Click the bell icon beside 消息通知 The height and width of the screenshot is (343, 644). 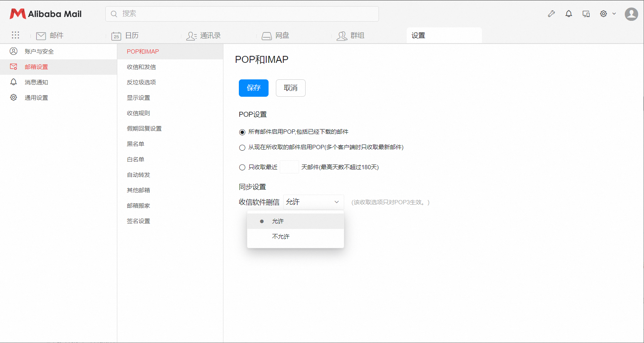click(14, 82)
